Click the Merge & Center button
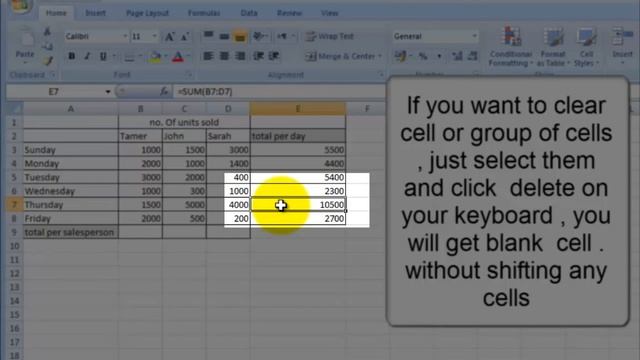The image size is (640, 360). 340,56
